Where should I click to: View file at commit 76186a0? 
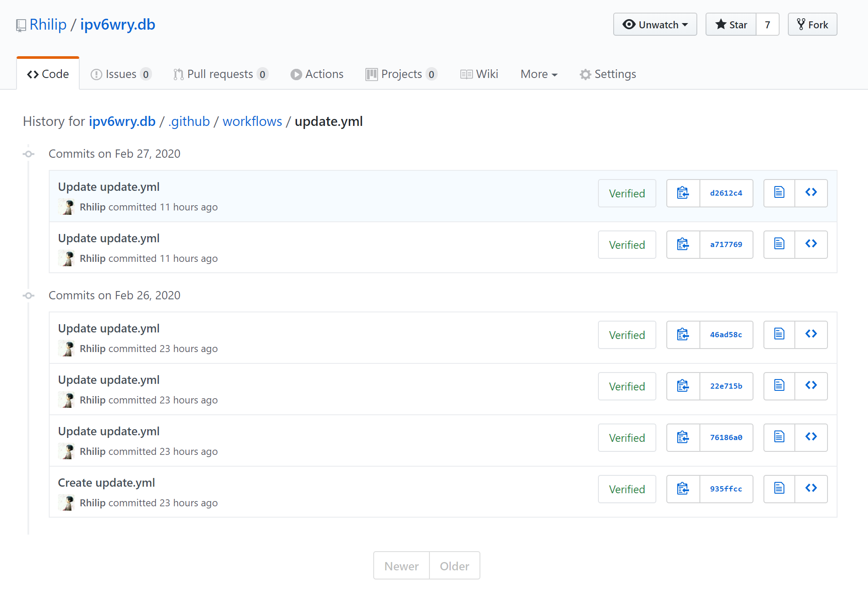pyautogui.click(x=779, y=437)
